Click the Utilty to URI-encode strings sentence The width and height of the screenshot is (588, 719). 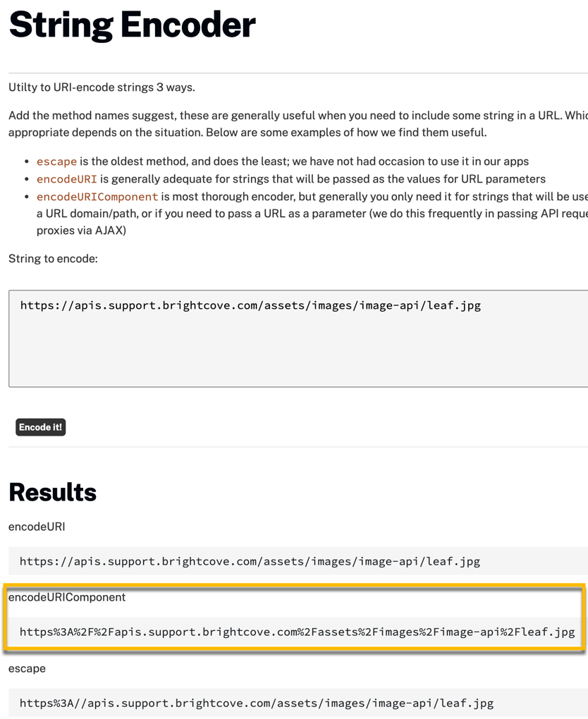click(102, 87)
